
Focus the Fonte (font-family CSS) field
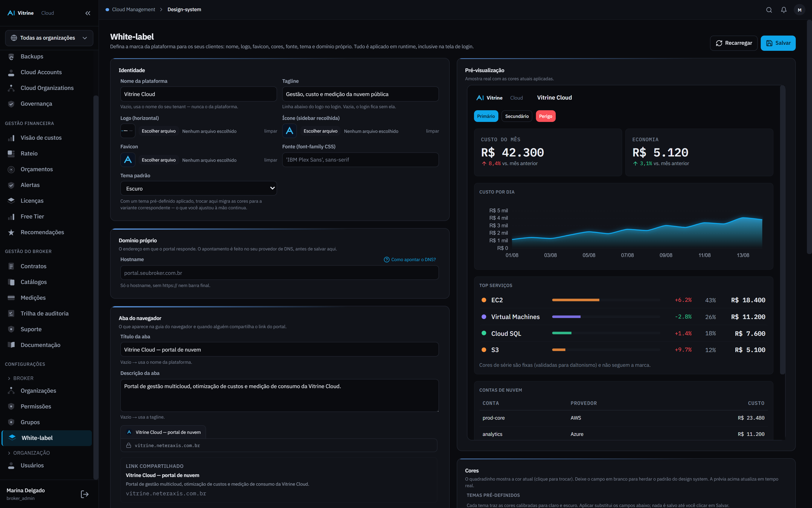[x=360, y=160]
